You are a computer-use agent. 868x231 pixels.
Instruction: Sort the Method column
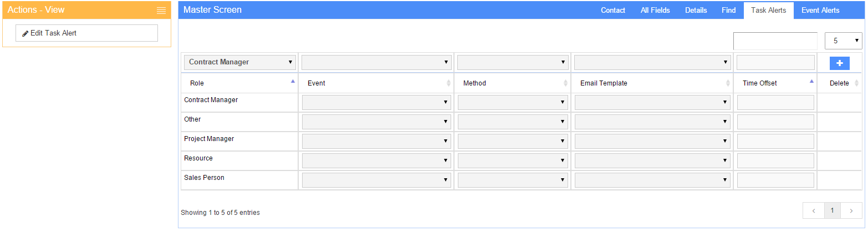(x=565, y=83)
